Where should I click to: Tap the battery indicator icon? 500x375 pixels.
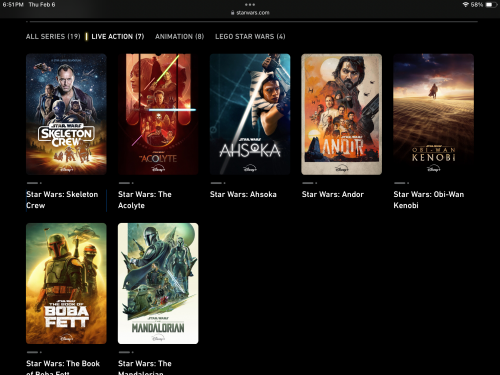point(491,5)
